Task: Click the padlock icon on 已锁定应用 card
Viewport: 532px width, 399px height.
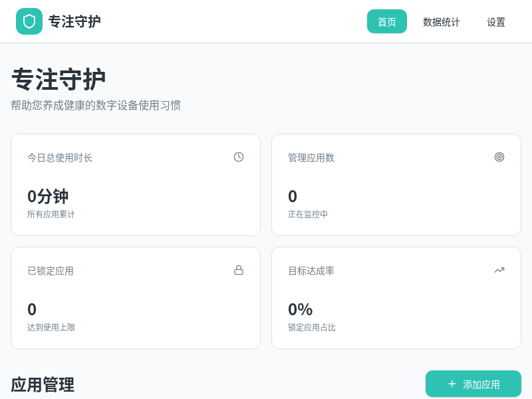Action: [x=239, y=270]
